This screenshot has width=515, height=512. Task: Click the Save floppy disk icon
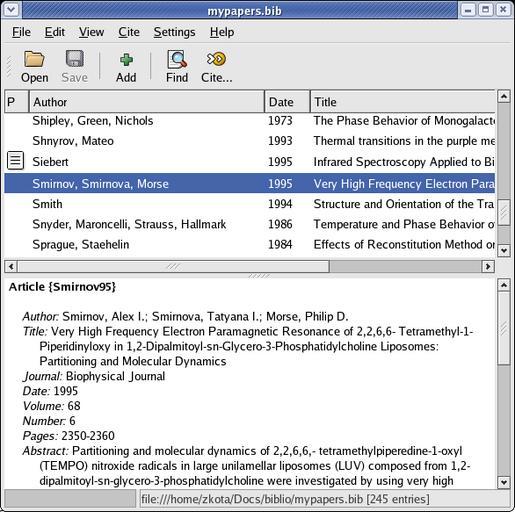pos(74,59)
